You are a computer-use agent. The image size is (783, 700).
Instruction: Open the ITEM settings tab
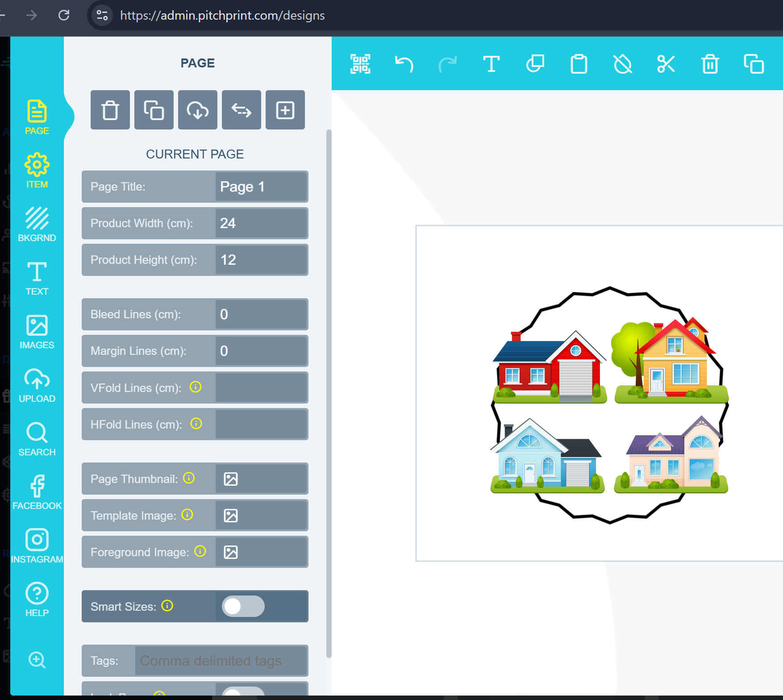point(37,171)
